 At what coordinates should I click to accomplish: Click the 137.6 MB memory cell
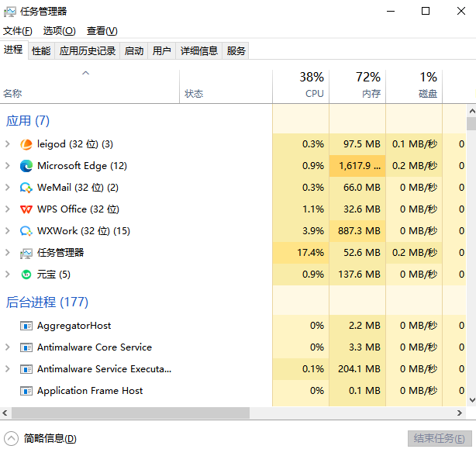click(x=357, y=275)
